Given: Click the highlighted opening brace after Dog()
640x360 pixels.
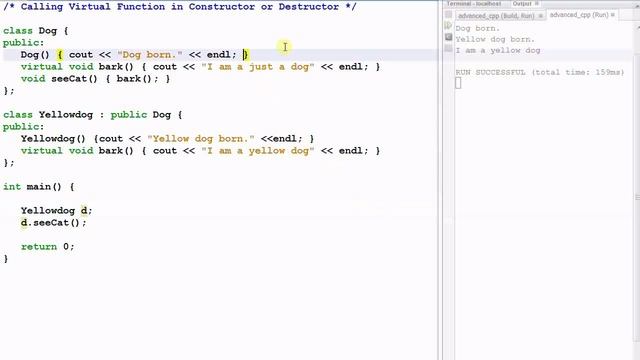Looking at the screenshot, I should coord(60,55).
